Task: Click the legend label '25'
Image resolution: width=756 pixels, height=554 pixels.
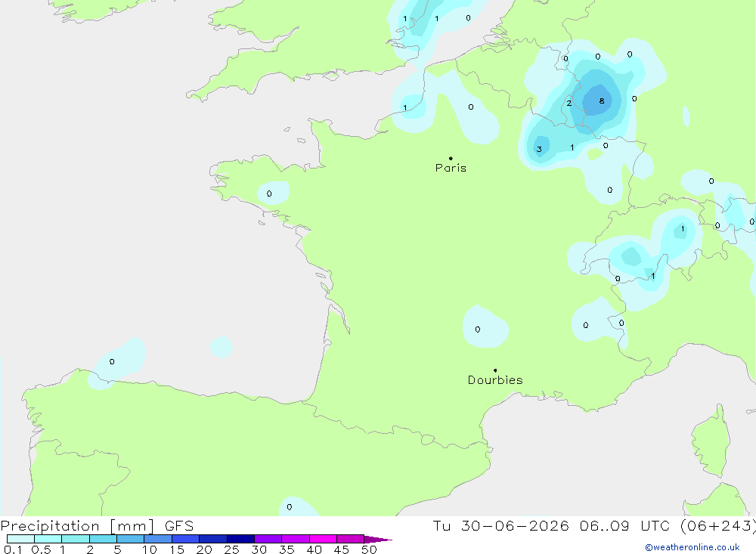Action: point(231,549)
